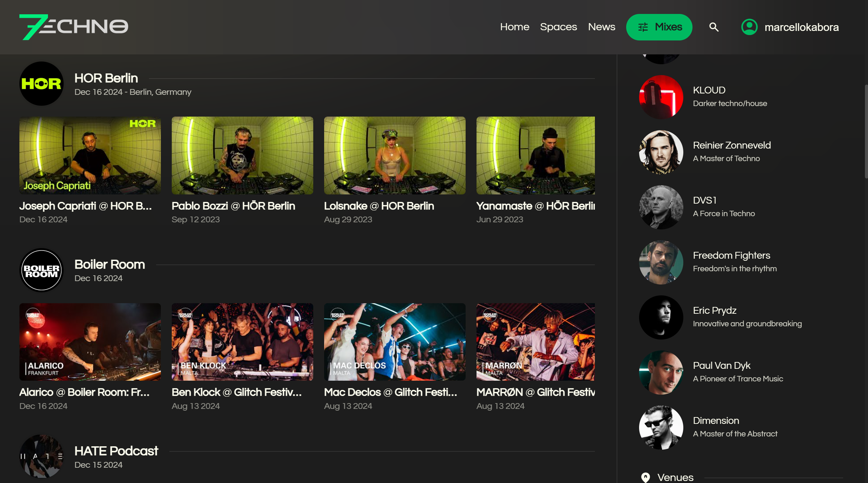Open the News section
The height and width of the screenshot is (483, 868).
click(602, 27)
